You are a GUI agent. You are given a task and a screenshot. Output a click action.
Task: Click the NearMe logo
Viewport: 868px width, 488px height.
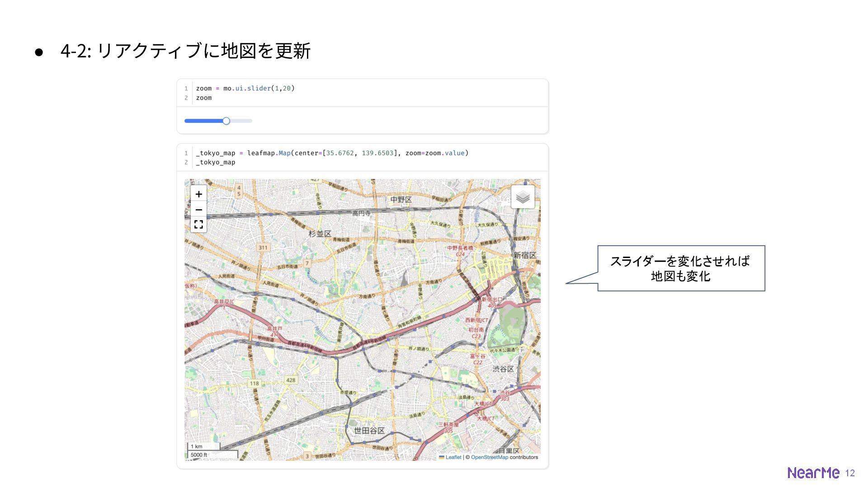click(813, 473)
